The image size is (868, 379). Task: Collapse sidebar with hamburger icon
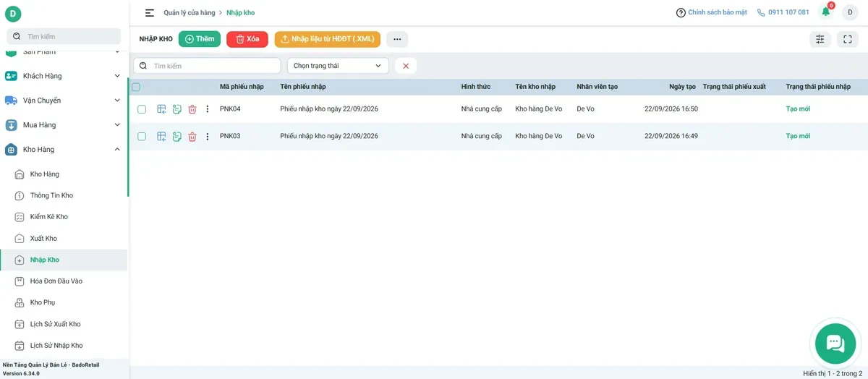[x=150, y=13]
